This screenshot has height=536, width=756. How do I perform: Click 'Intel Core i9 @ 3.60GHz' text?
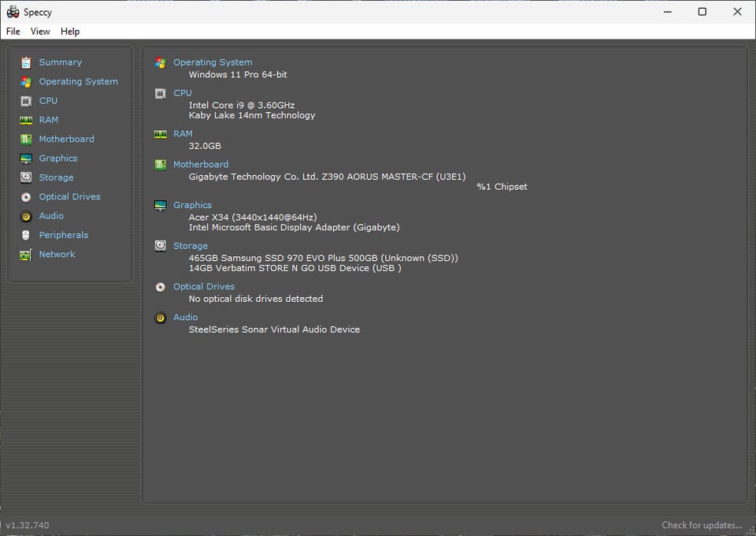242,105
